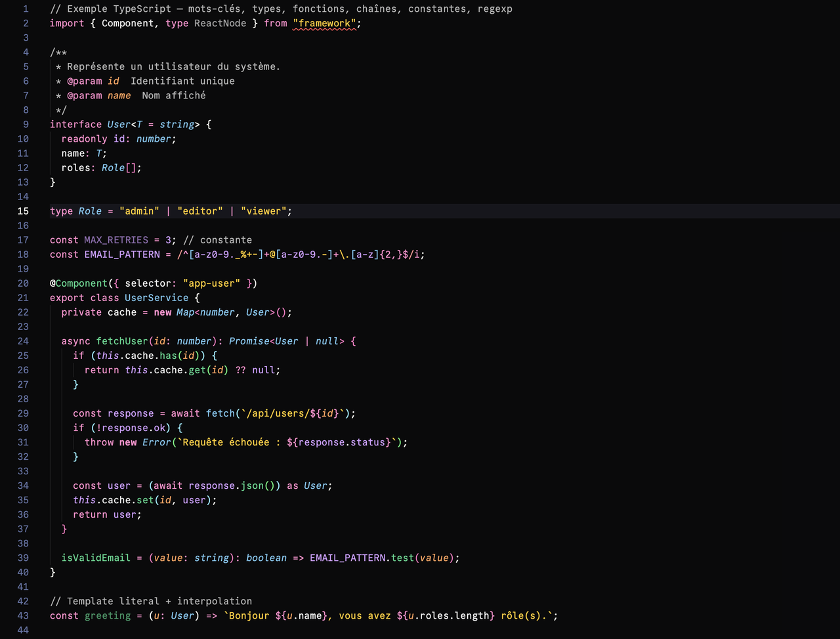
Task: Click the "admin" string literal
Action: click(139, 211)
